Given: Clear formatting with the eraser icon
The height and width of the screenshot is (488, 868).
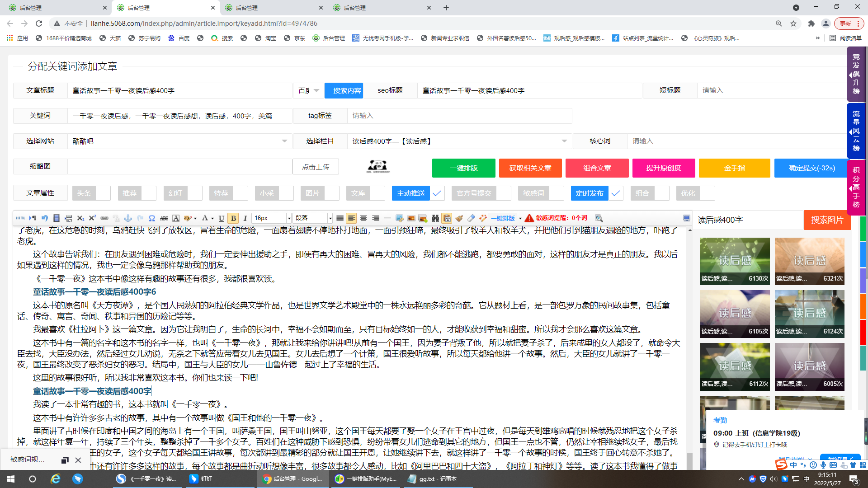Looking at the screenshot, I should pyautogui.click(x=471, y=218).
